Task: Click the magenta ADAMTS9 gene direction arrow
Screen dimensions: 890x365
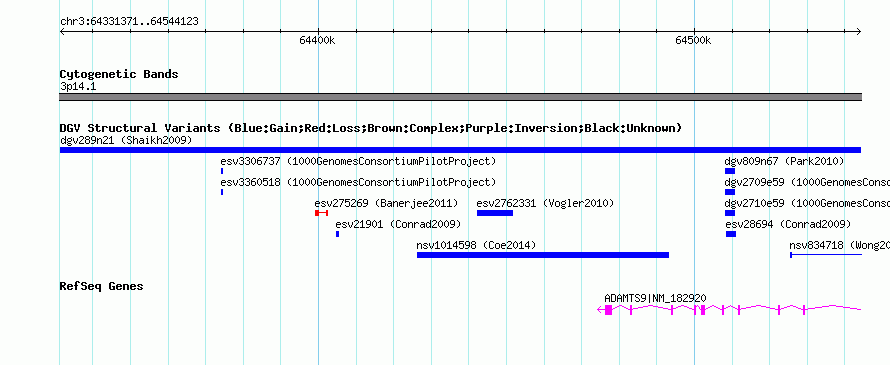Action: coord(600,309)
